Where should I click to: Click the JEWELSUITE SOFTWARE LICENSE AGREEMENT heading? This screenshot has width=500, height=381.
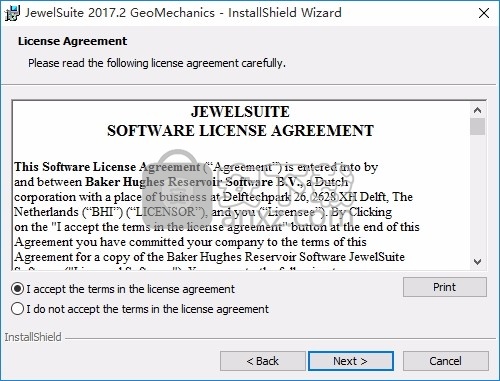click(x=240, y=121)
